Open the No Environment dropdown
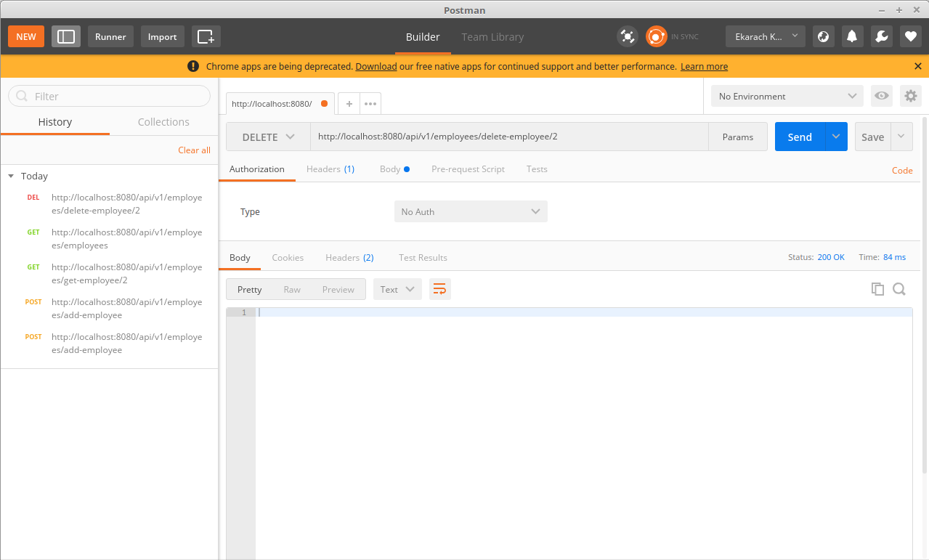The image size is (929, 560). (787, 96)
